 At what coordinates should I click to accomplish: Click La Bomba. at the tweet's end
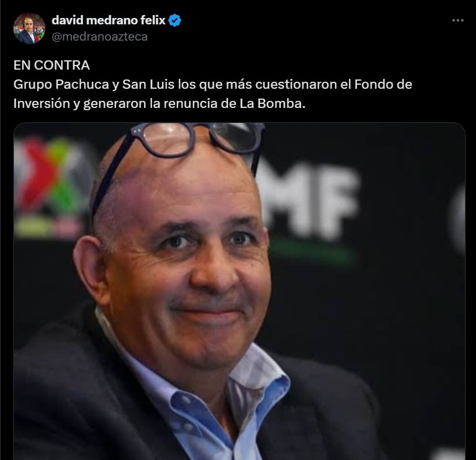[x=272, y=104]
